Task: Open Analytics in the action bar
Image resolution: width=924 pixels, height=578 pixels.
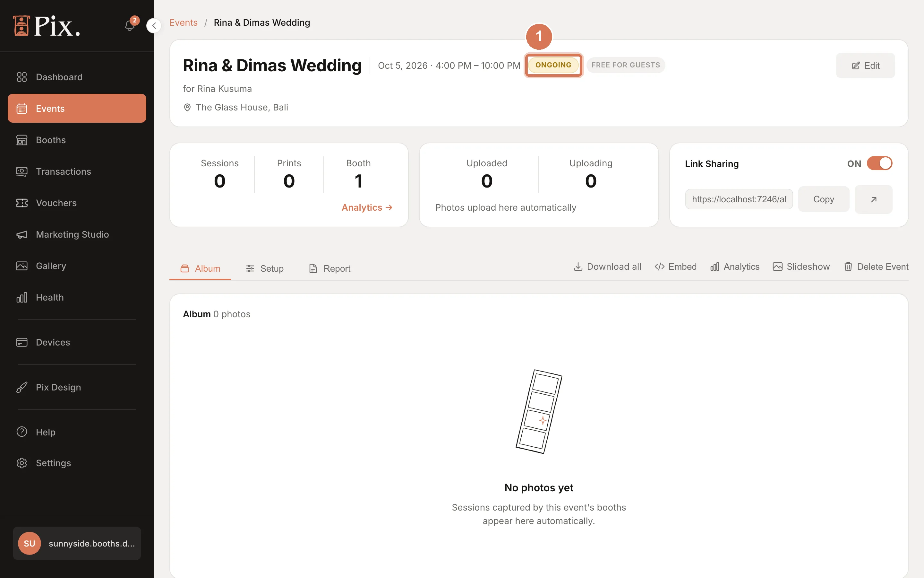Action: 735,267
